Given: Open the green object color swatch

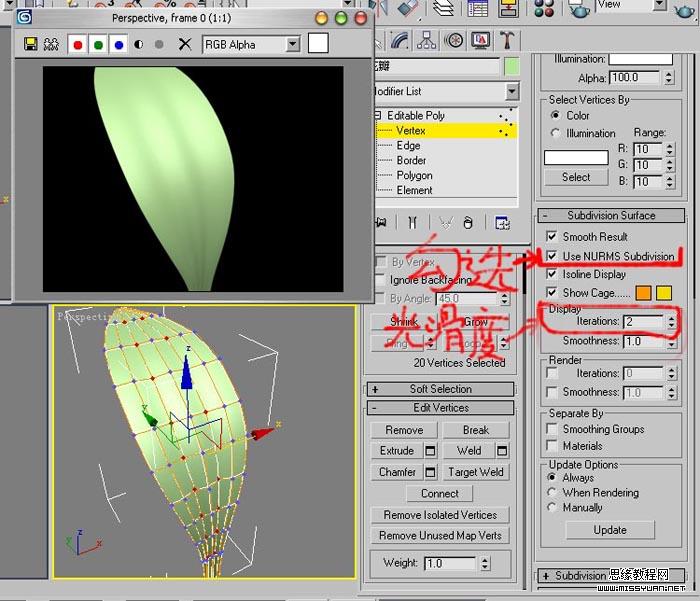Looking at the screenshot, I should click(512, 67).
